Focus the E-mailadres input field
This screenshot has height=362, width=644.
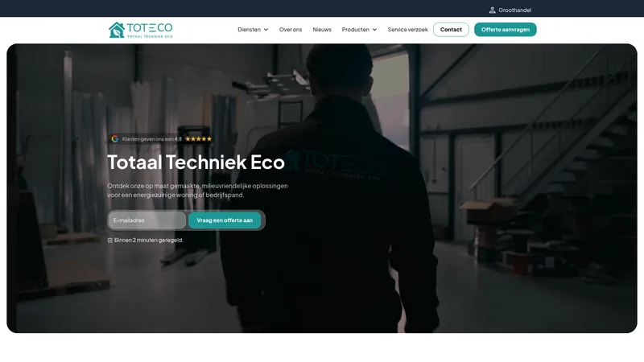tap(147, 220)
